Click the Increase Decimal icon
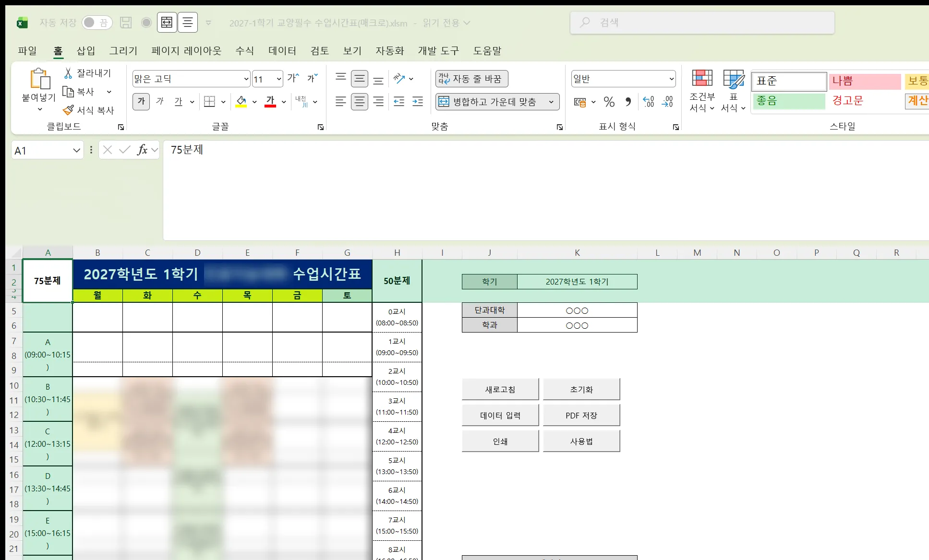929x560 pixels. [648, 101]
